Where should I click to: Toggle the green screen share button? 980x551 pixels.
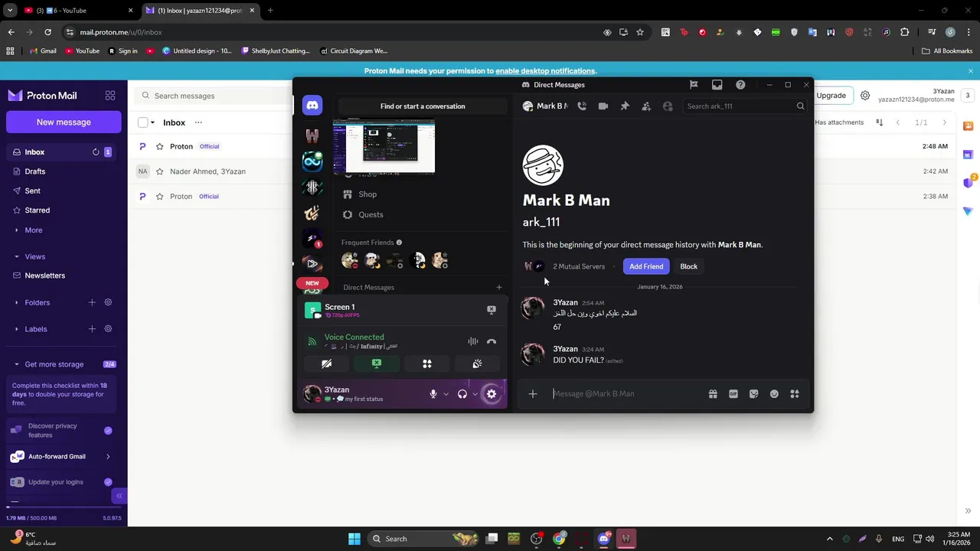[377, 364]
